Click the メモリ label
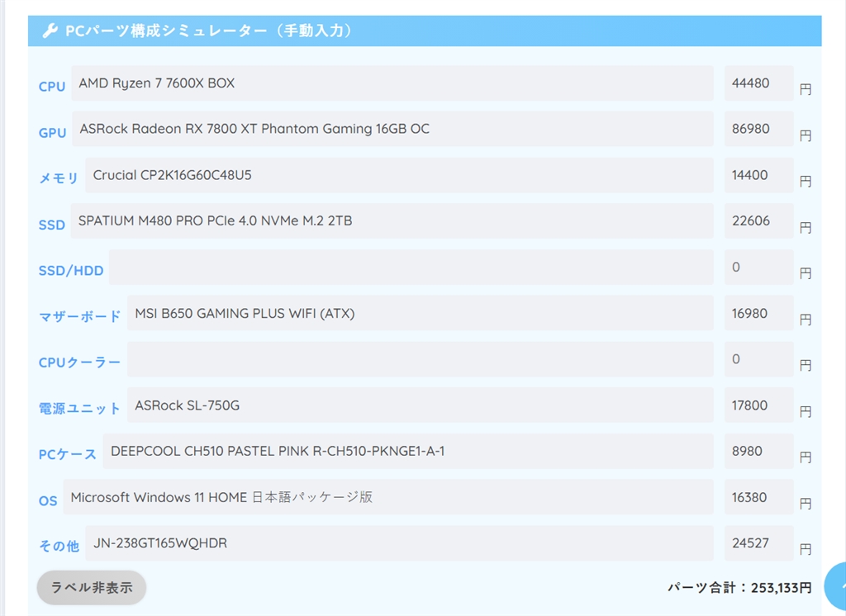This screenshot has width=846, height=616. coord(59,178)
